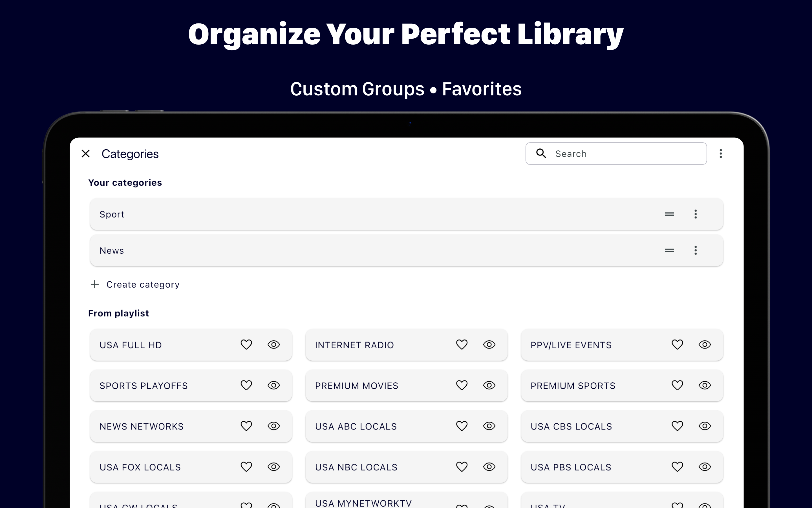Screen dimensions: 812x508
Task: Favorite USA CBS LOCALS
Action: pyautogui.click(x=678, y=426)
